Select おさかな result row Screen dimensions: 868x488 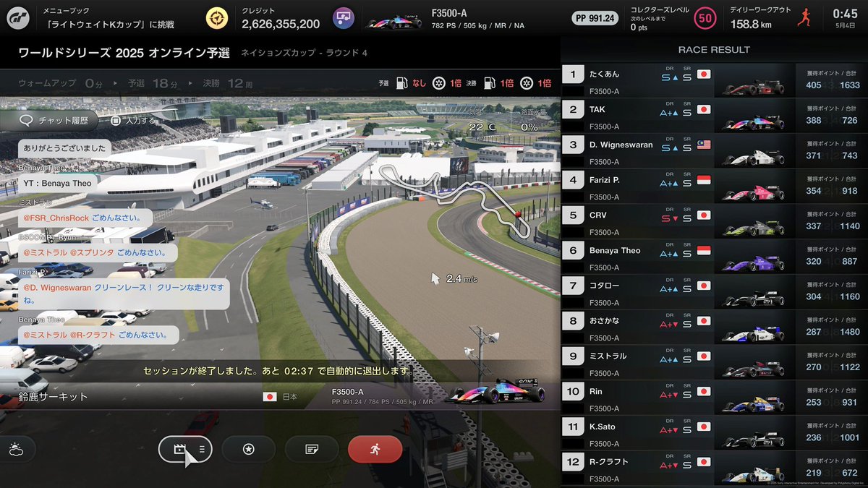point(714,327)
